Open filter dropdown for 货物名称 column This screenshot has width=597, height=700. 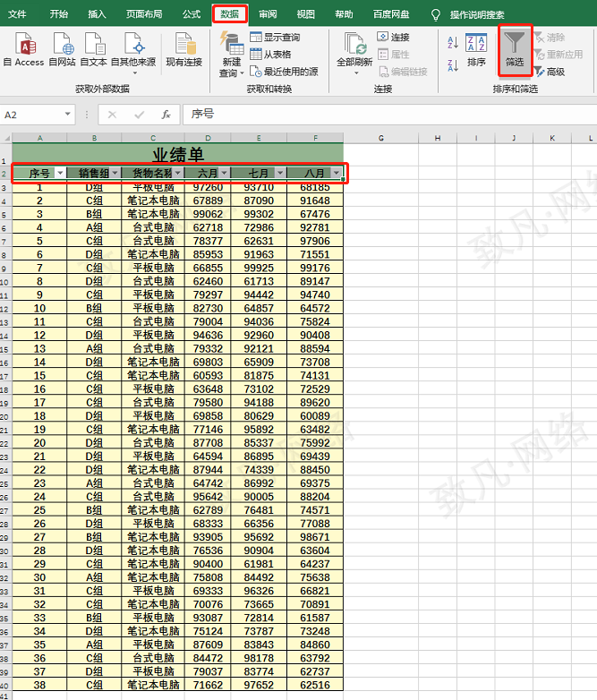pos(178,173)
